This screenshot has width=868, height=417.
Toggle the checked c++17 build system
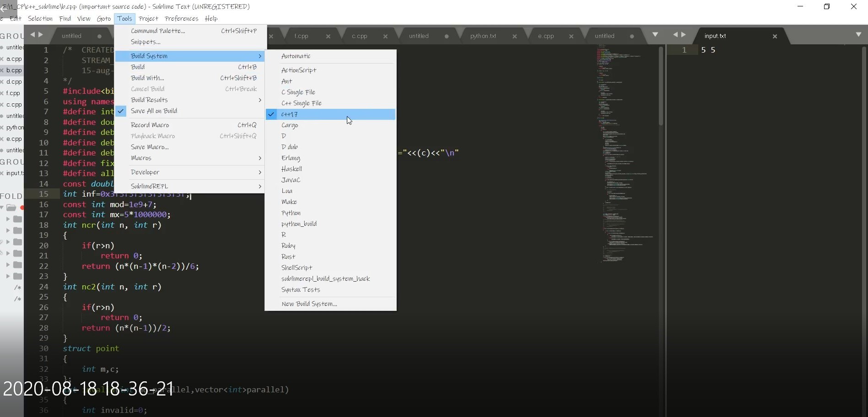point(330,114)
